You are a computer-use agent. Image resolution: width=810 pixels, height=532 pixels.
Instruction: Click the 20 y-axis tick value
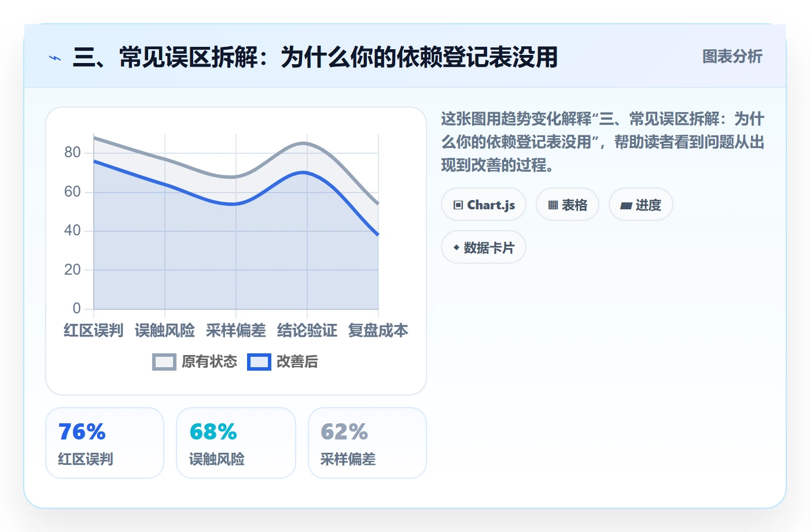72,270
